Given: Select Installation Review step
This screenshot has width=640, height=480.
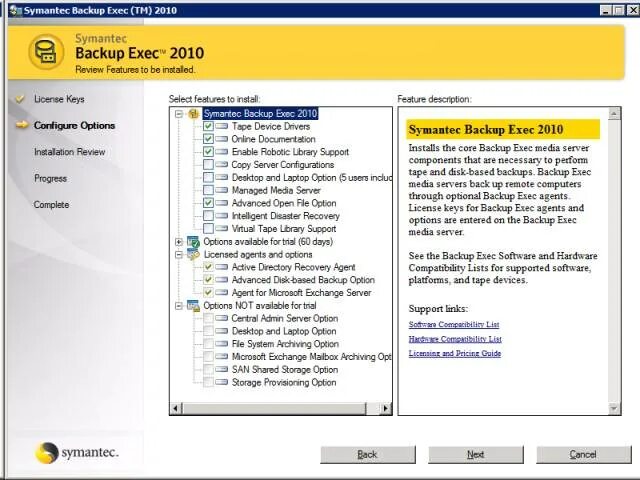Looking at the screenshot, I should click(70, 152).
